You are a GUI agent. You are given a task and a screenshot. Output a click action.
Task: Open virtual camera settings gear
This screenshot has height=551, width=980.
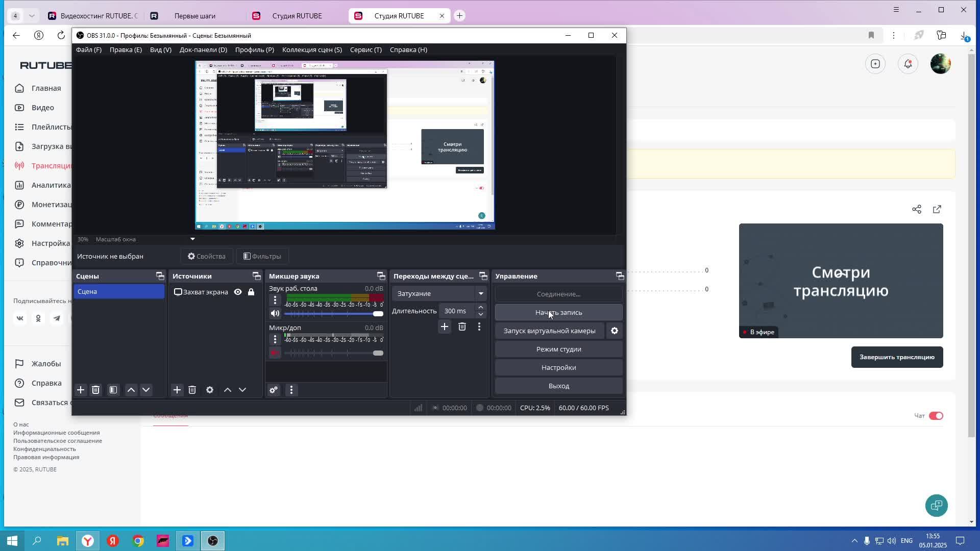pyautogui.click(x=615, y=331)
